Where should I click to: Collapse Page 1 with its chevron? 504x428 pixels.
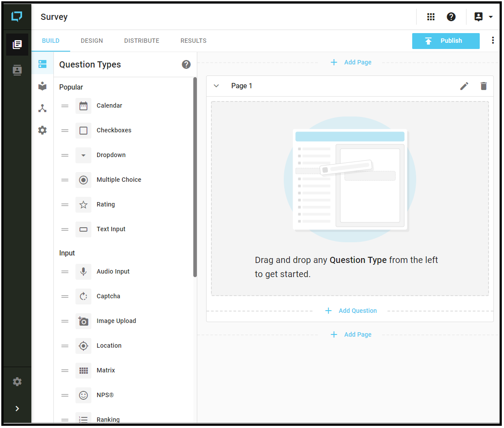[216, 86]
